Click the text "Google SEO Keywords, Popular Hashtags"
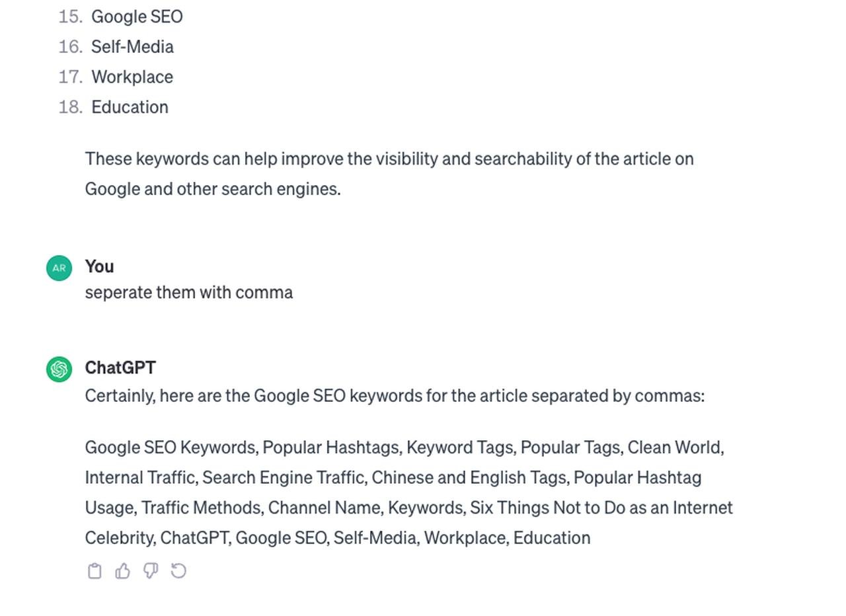The width and height of the screenshot is (846, 616). (x=242, y=447)
